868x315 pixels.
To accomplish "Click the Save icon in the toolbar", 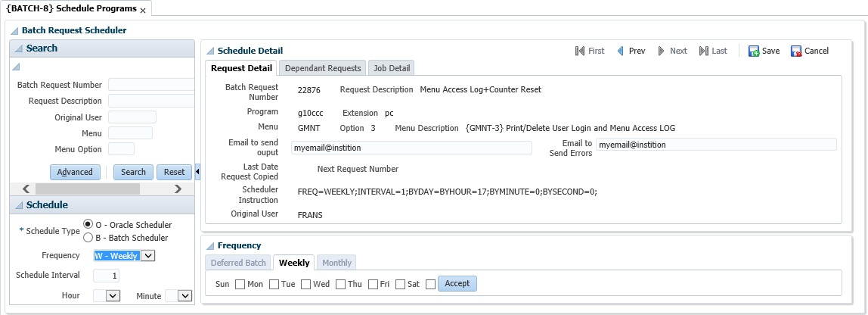I will coord(754,51).
